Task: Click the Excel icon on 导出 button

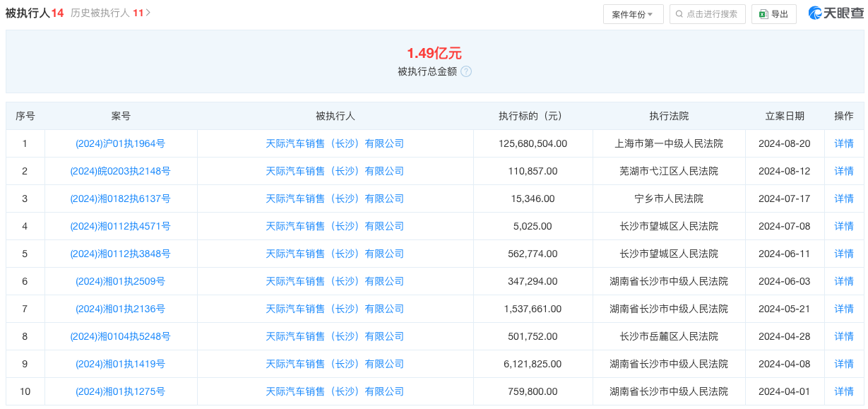Action: click(x=763, y=14)
